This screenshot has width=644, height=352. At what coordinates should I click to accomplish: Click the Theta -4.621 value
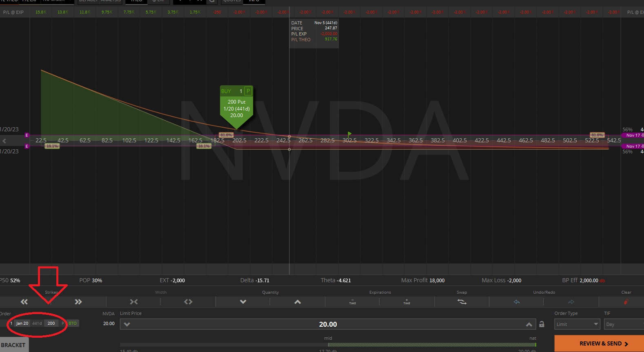click(335, 280)
